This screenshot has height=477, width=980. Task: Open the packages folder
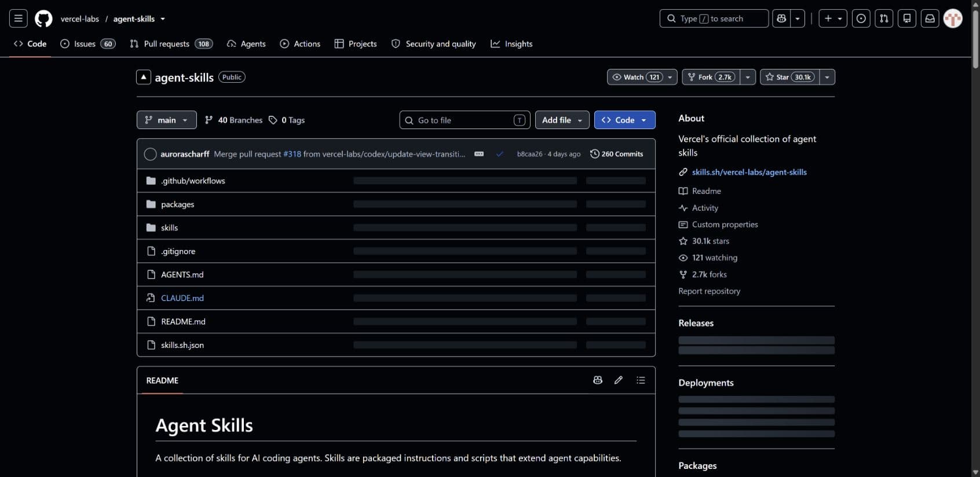(x=177, y=204)
